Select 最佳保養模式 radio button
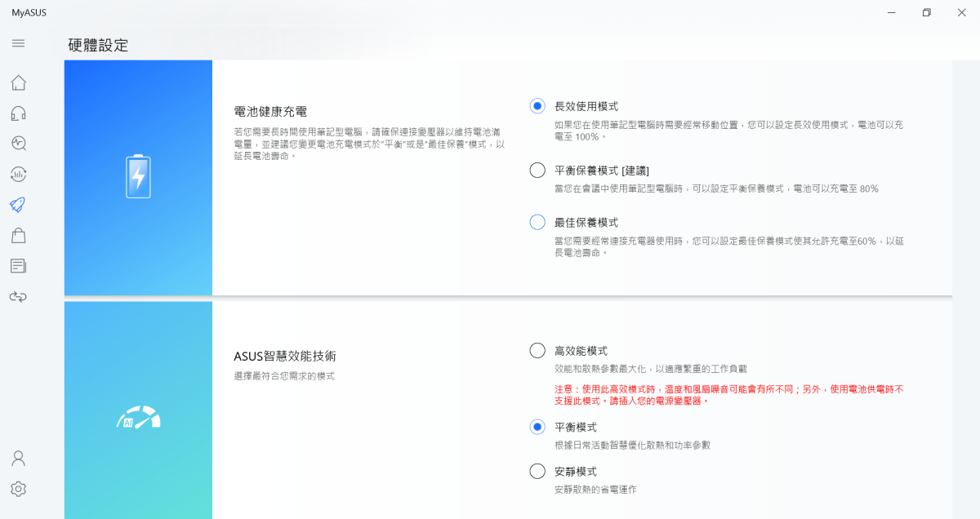Viewport: 980px width, 519px height. [537, 222]
